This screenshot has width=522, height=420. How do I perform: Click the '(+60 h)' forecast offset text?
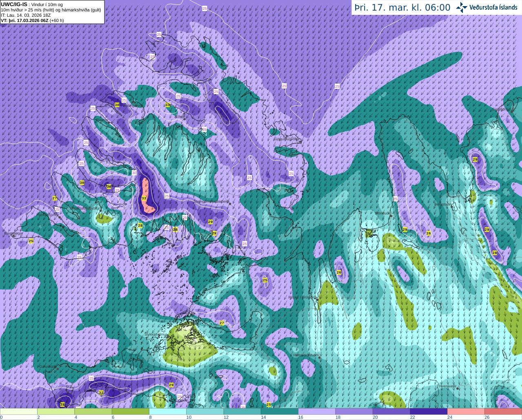coord(57,20)
